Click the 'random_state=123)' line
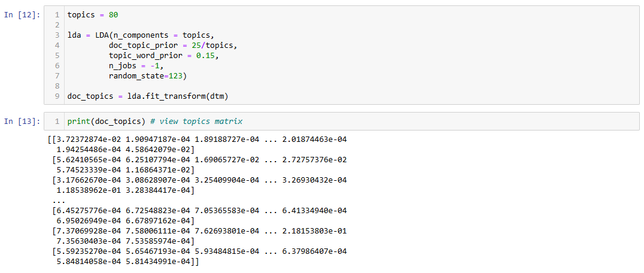The height and width of the screenshot is (273, 644). (x=148, y=75)
